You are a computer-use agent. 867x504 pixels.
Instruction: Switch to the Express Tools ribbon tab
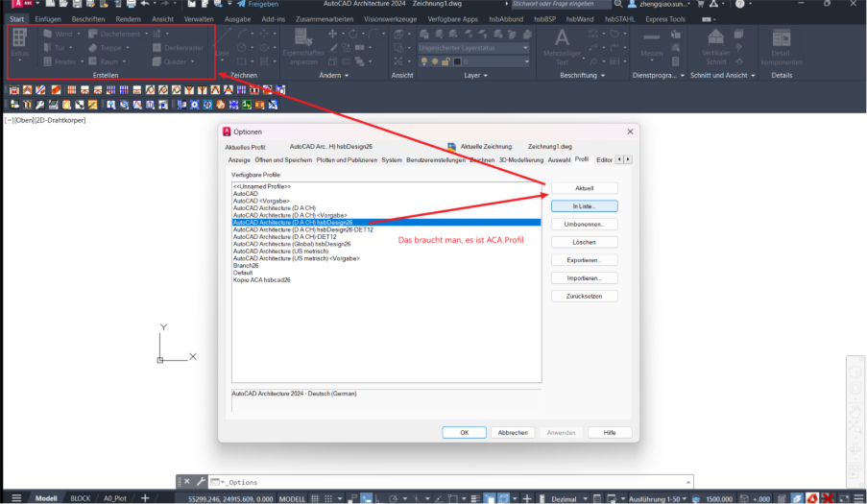(x=665, y=19)
